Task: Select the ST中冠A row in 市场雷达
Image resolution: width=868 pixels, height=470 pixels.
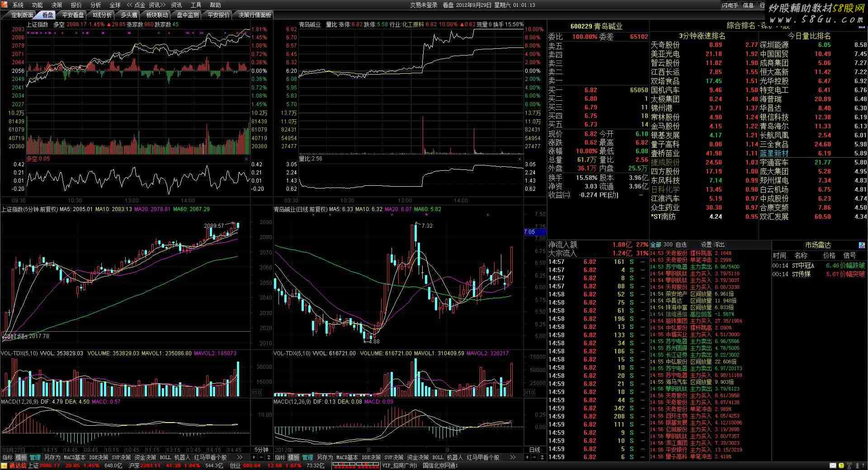Action: point(819,266)
